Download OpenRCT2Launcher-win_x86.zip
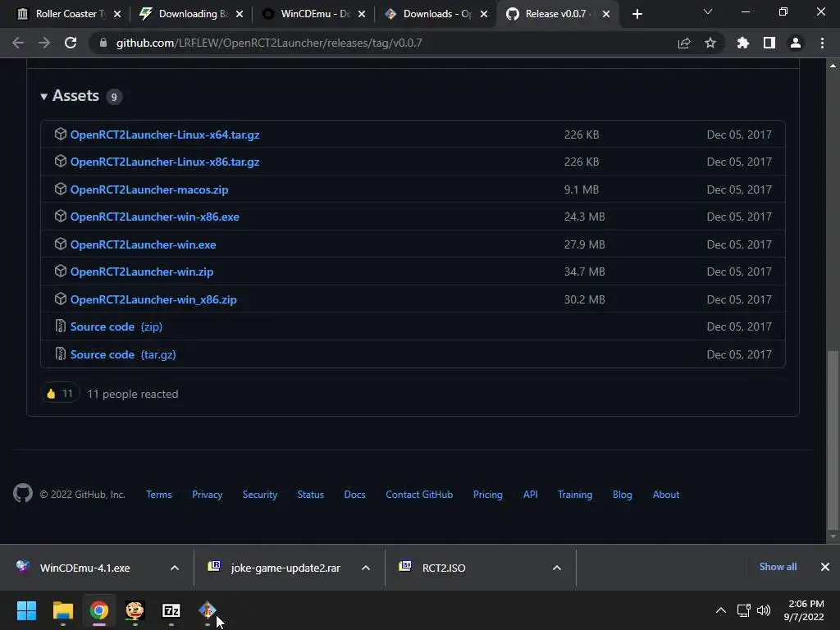 pos(153,299)
